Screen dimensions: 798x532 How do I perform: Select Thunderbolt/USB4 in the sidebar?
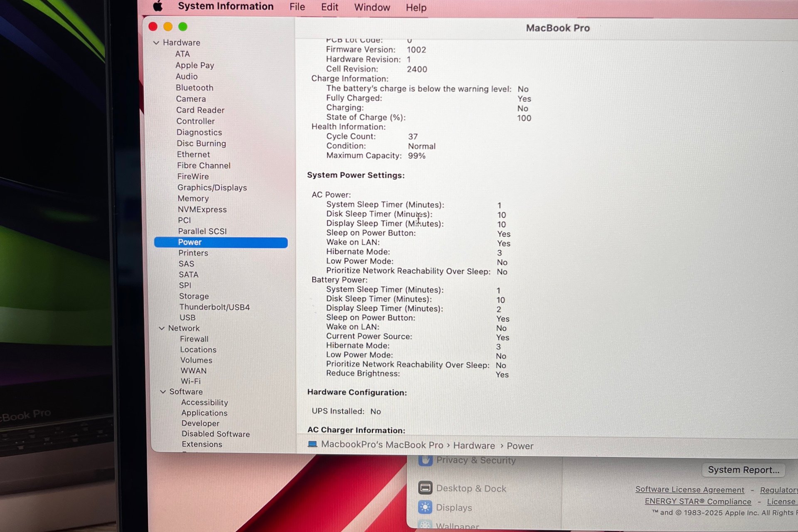click(214, 307)
